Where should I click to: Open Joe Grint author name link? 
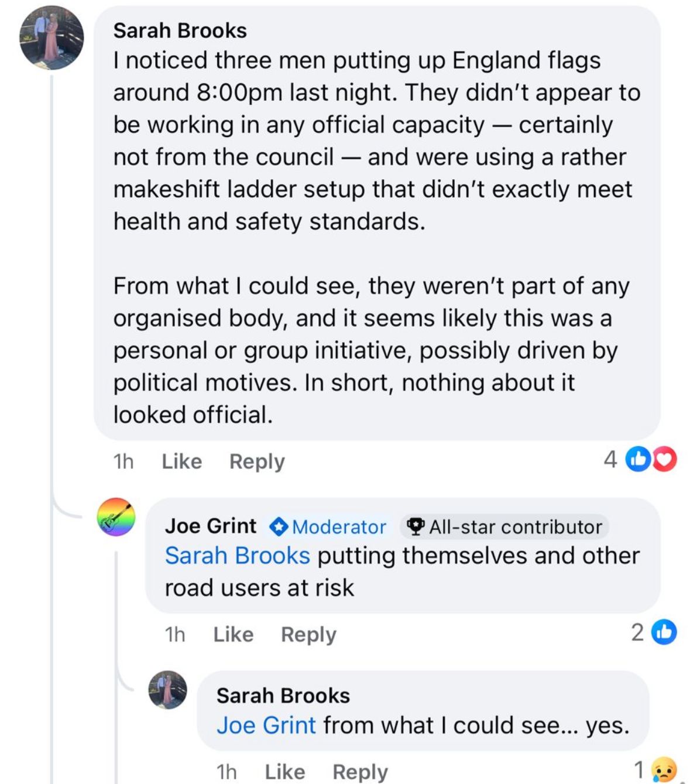(211, 526)
